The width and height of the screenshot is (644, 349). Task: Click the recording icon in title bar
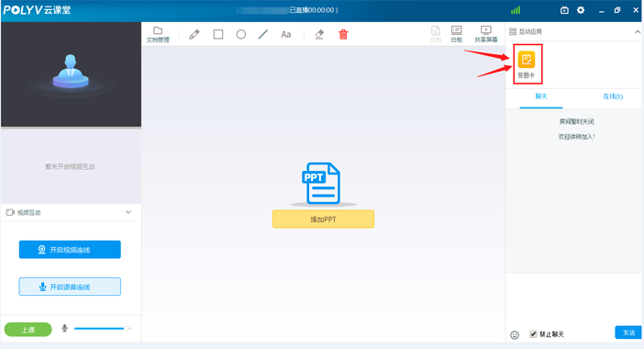click(564, 10)
